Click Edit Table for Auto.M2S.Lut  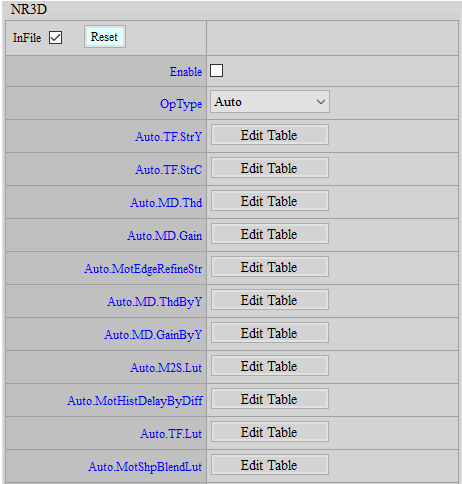point(270,366)
